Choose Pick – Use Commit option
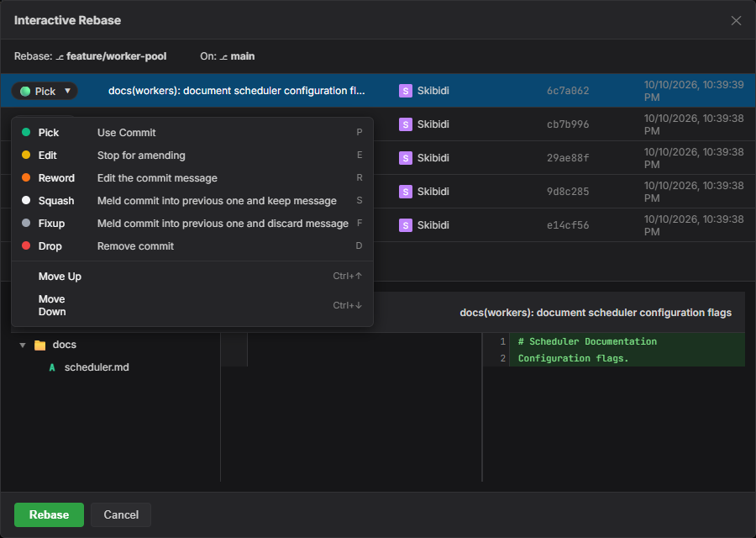 point(192,133)
